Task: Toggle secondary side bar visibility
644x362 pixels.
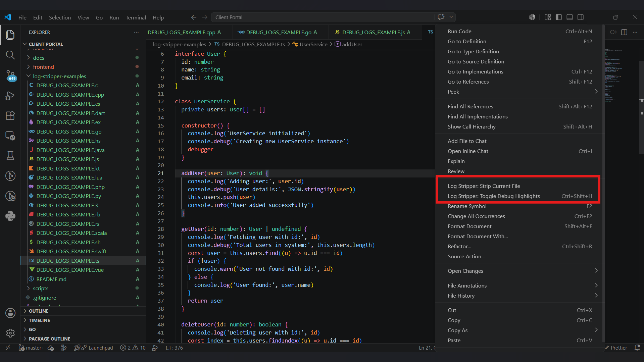Action: pos(581,17)
